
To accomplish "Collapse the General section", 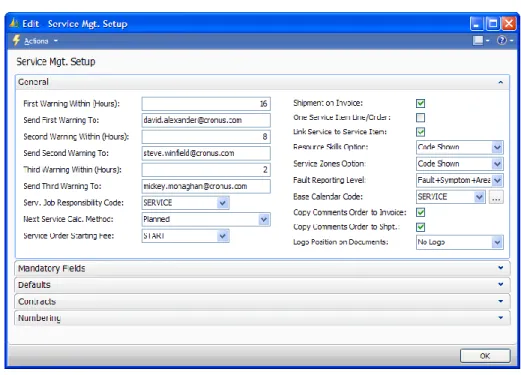I will 501,82.
